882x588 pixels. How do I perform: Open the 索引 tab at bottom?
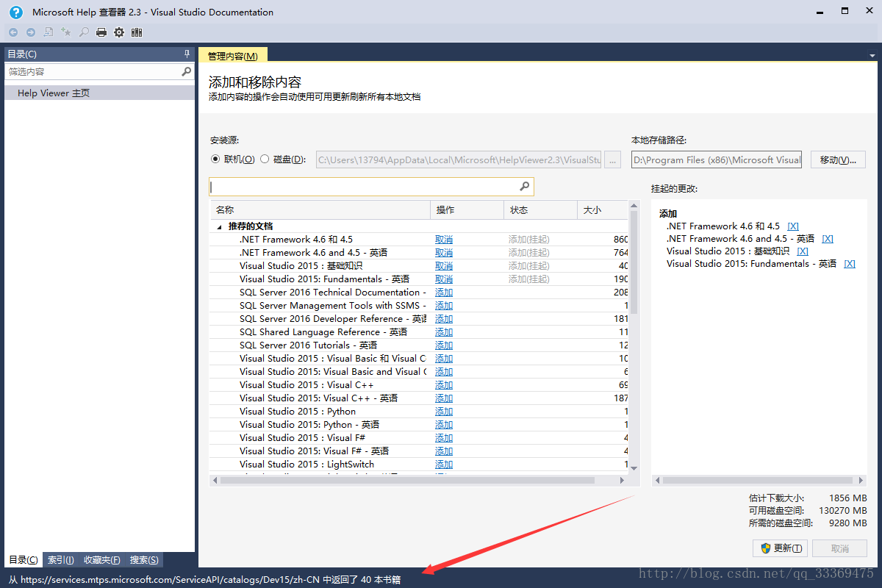(x=61, y=560)
